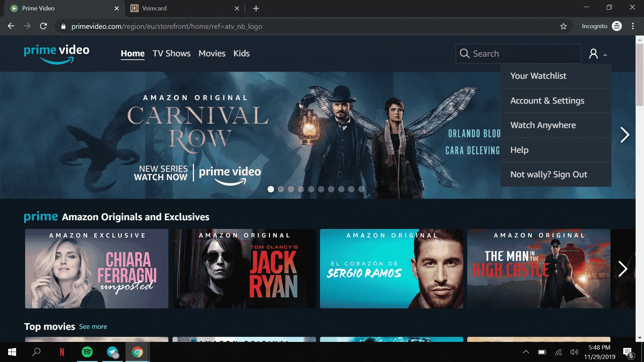Open the Wi-Fi network tray icon

(558, 352)
